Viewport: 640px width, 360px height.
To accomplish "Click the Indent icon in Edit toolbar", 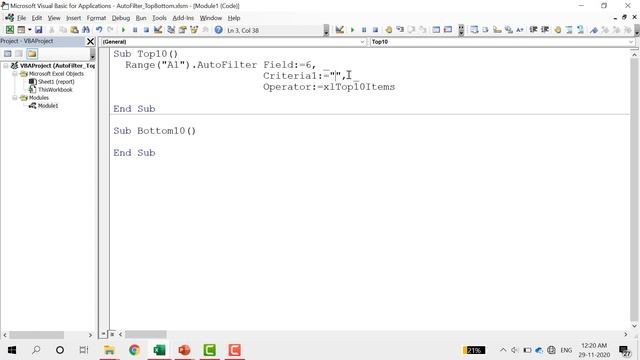I will pyautogui.click(x=533, y=30).
